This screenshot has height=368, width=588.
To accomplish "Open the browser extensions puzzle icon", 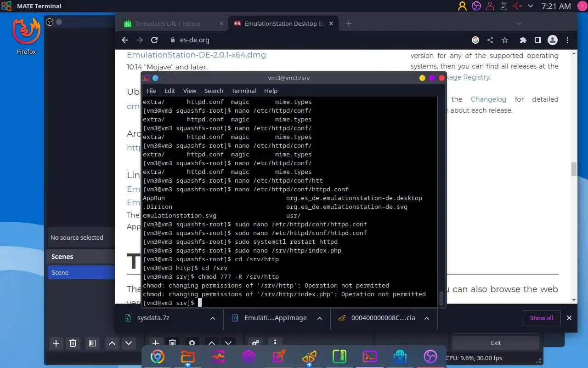I will point(523,40).
